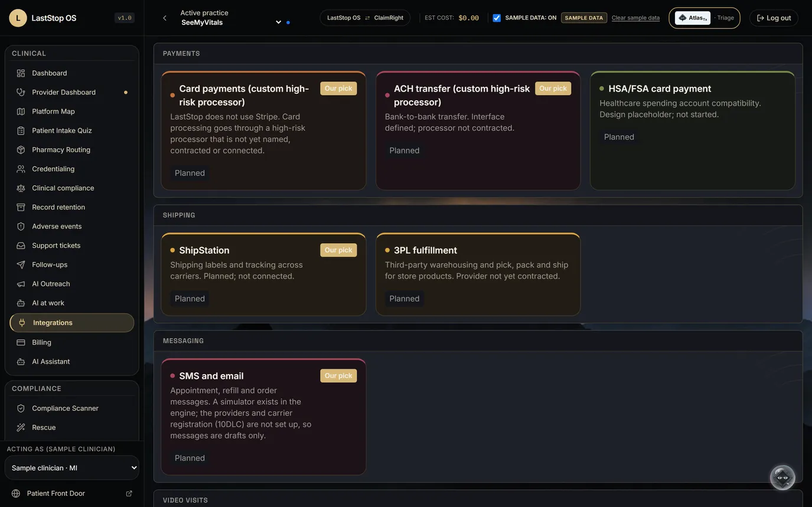Open the AI Assistant menu item

click(72, 362)
